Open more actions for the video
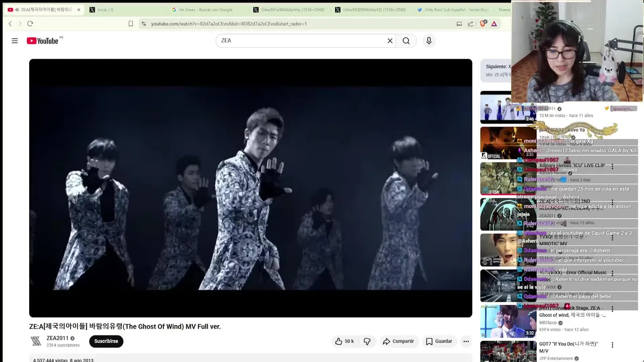644x362 pixels. [466, 341]
